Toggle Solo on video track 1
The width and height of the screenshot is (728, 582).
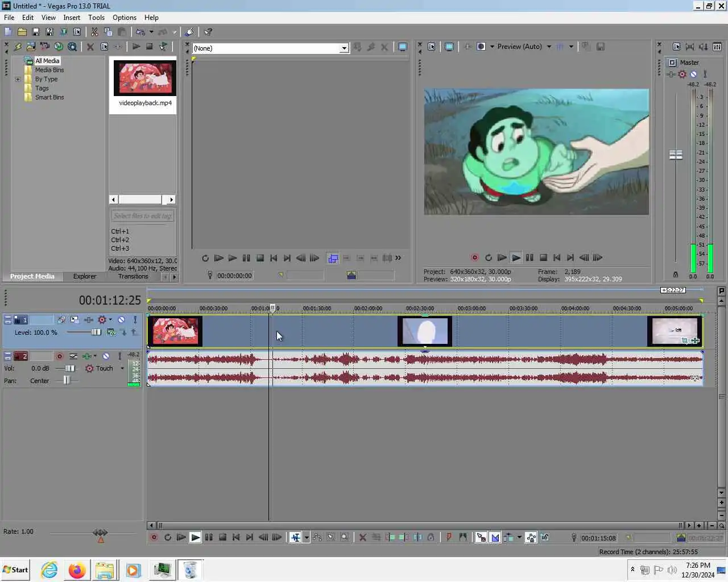(x=135, y=319)
